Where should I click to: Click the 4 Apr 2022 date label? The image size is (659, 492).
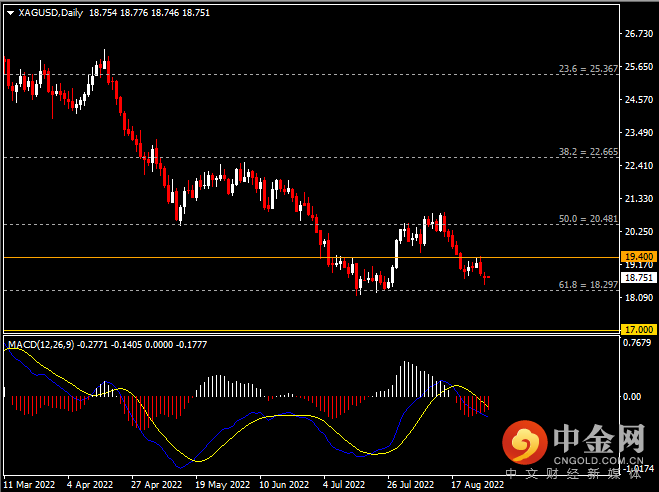[x=90, y=484]
